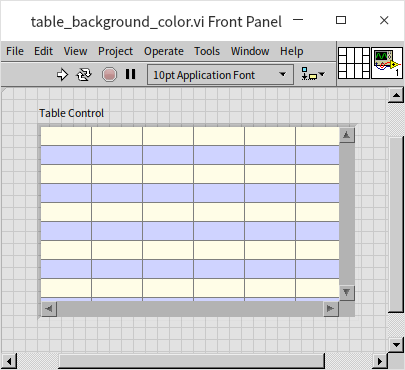This screenshot has width=405, height=370.
Task: Minimize the Front Panel window
Action: tap(298, 20)
